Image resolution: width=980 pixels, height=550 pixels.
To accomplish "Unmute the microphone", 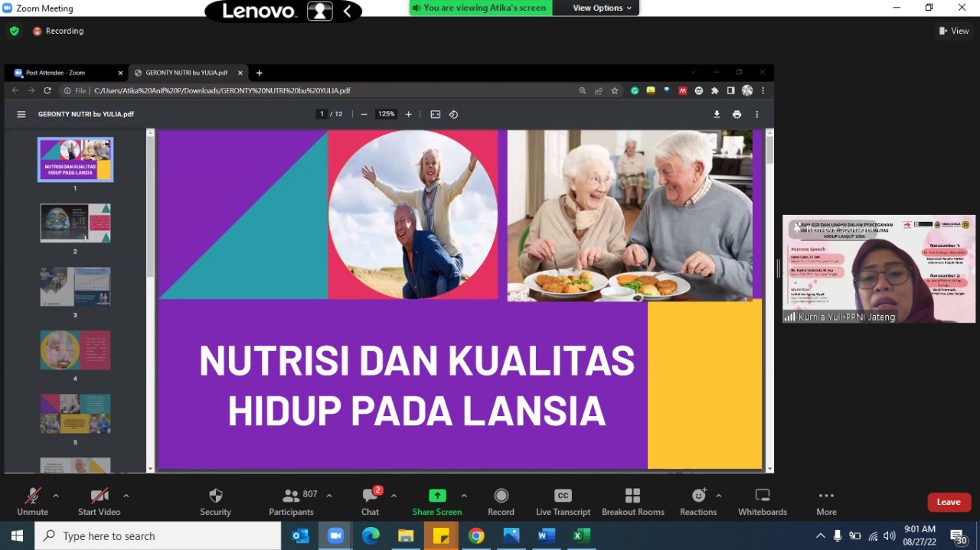I will (x=32, y=501).
